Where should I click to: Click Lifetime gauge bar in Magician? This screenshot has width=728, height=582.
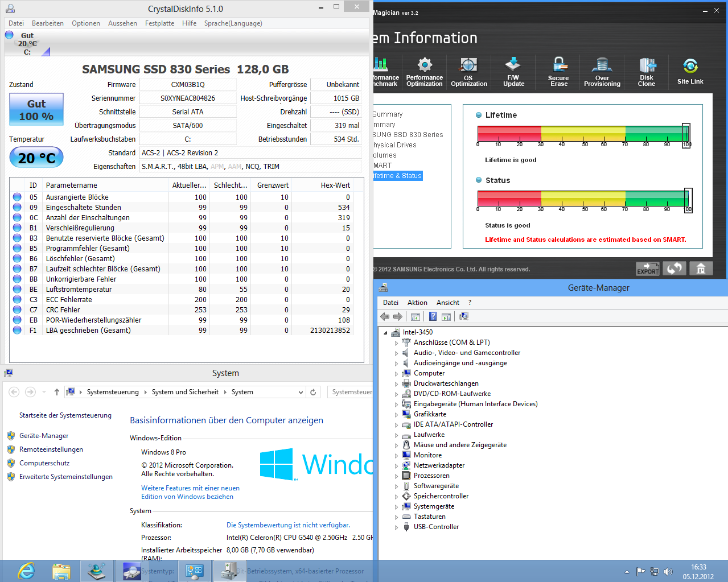[583, 134]
